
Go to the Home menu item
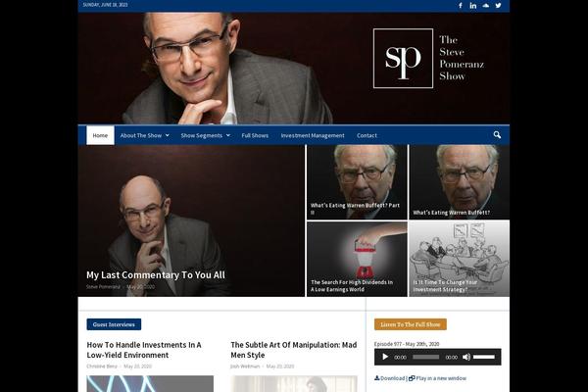point(100,135)
